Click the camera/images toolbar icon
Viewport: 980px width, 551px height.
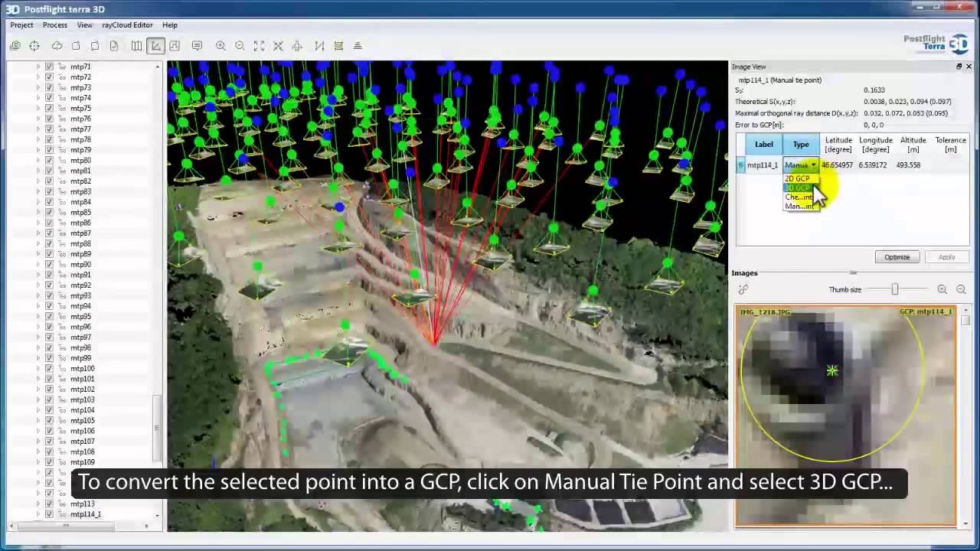[15, 46]
